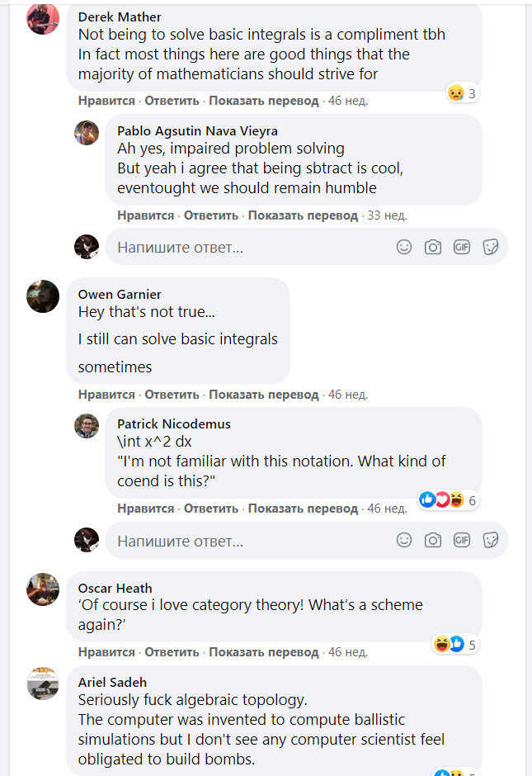
Task: Click GIF icon in first reply box
Action: tap(462, 247)
